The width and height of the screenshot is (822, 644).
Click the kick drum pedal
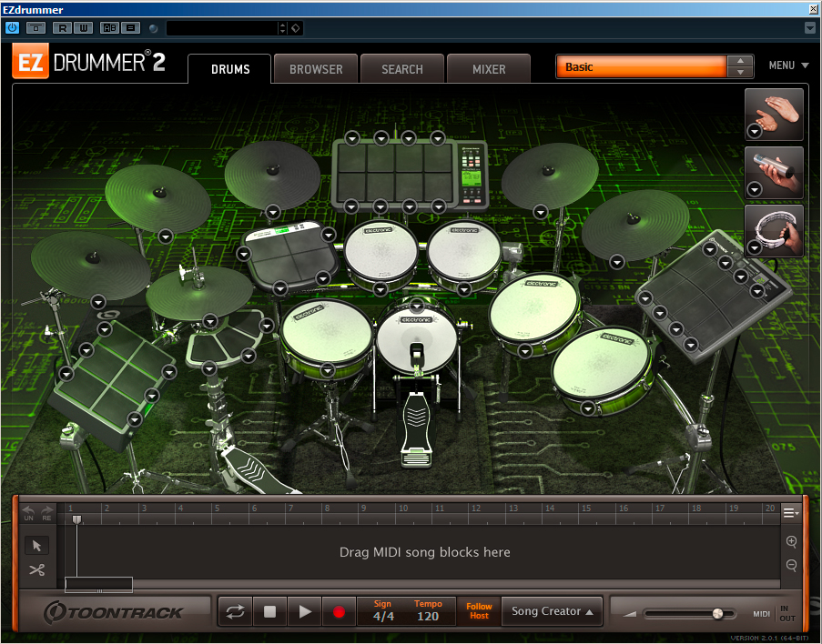click(x=417, y=428)
